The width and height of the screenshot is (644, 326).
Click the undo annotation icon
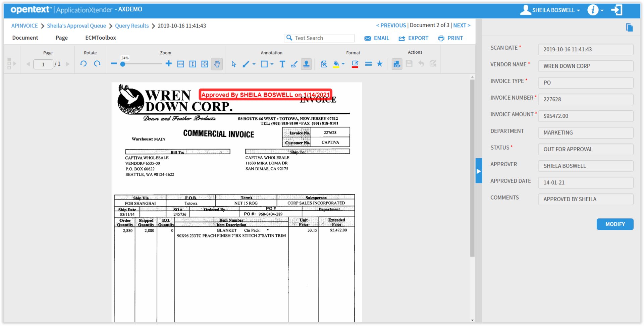tap(421, 63)
